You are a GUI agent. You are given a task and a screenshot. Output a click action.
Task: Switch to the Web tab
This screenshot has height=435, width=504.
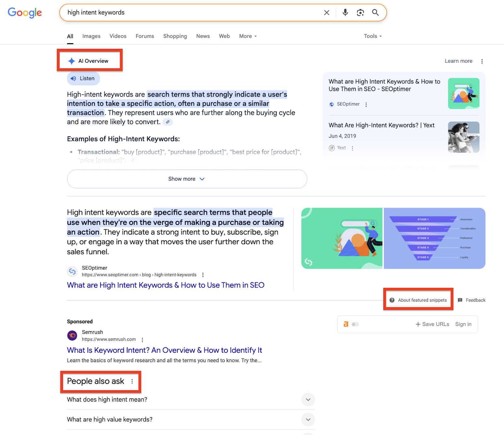(224, 36)
